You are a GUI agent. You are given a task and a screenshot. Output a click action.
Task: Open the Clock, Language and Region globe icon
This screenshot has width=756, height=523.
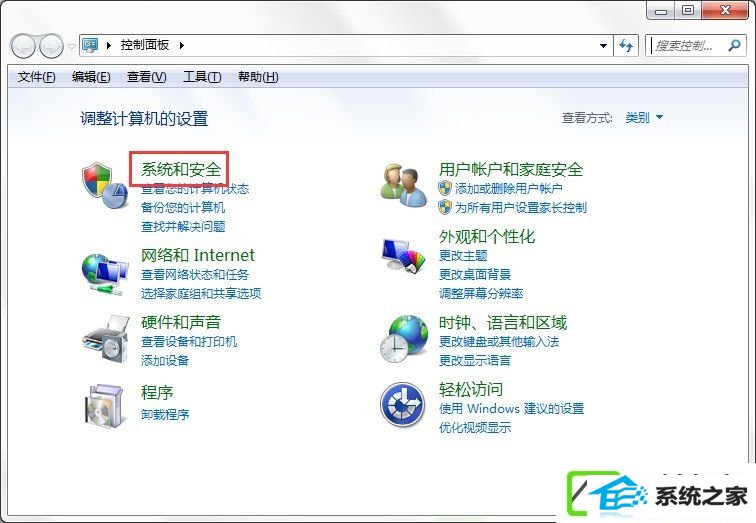click(404, 339)
